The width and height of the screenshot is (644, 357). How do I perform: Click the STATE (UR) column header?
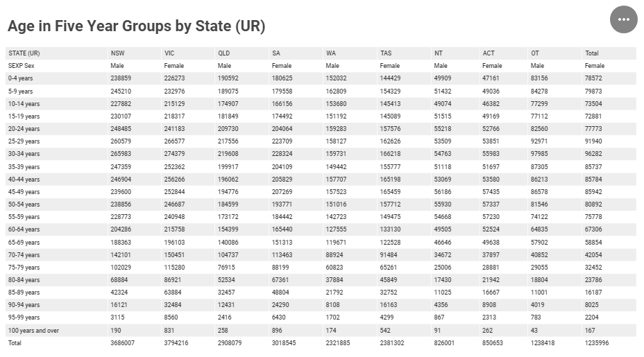[x=24, y=53]
